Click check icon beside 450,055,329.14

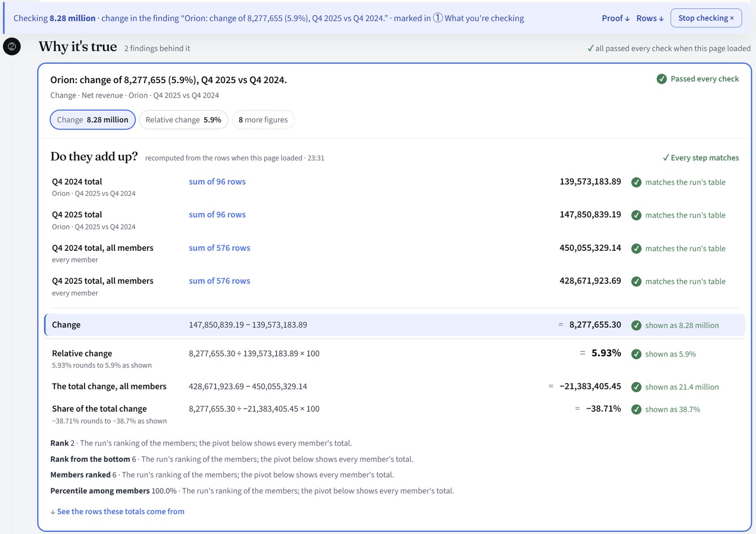[x=636, y=248]
